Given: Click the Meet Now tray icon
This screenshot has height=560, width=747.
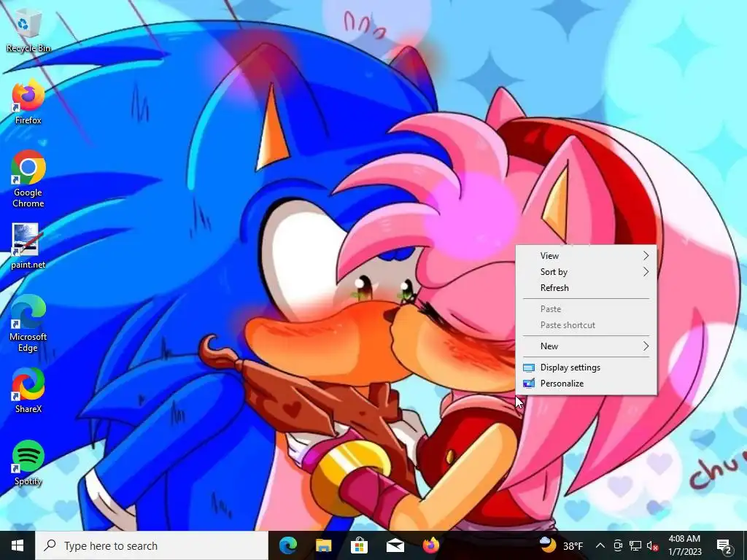Looking at the screenshot, I should click(x=618, y=545).
